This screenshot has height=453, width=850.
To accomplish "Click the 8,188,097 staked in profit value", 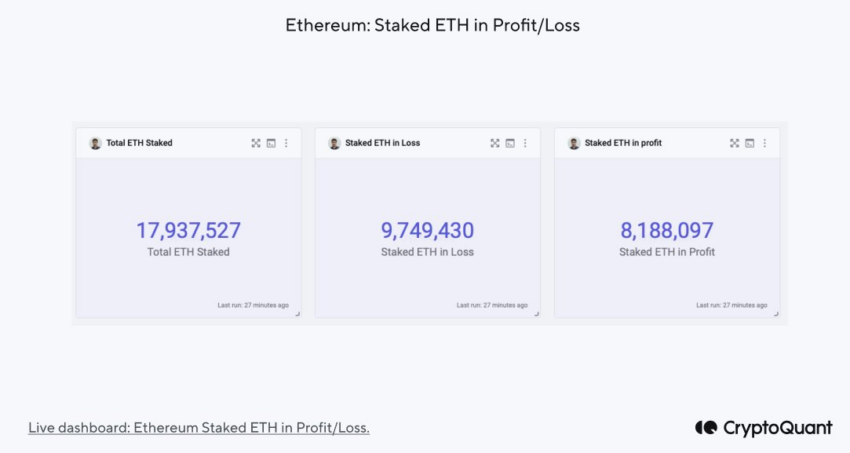I will coord(667,231).
